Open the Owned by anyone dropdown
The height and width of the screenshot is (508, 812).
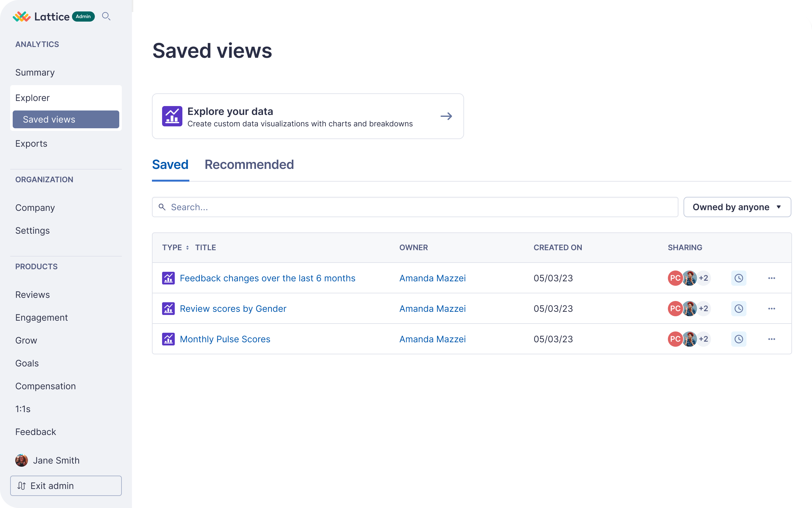[x=737, y=207]
